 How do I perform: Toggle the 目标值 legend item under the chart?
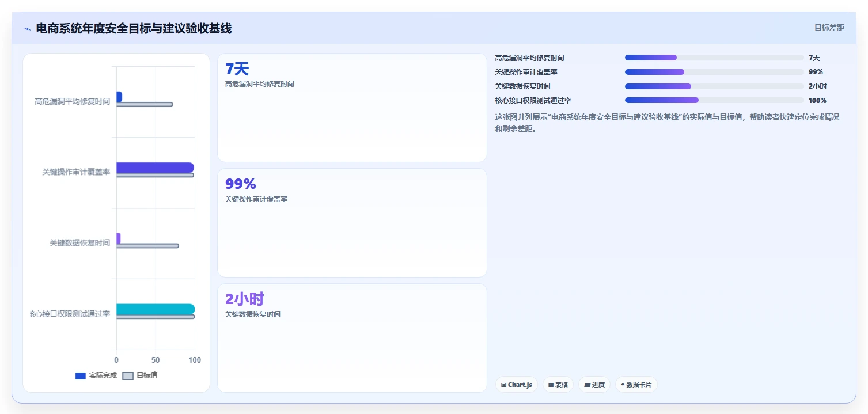[140, 375]
